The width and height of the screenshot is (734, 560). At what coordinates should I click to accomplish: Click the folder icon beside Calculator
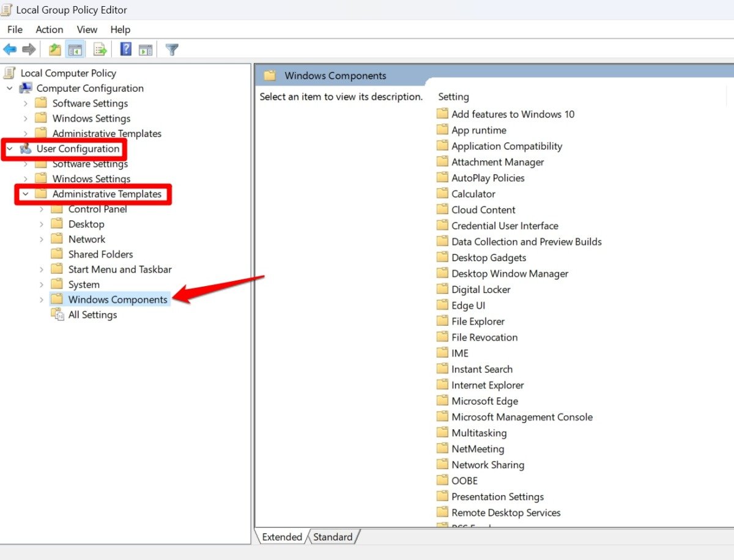tap(442, 193)
